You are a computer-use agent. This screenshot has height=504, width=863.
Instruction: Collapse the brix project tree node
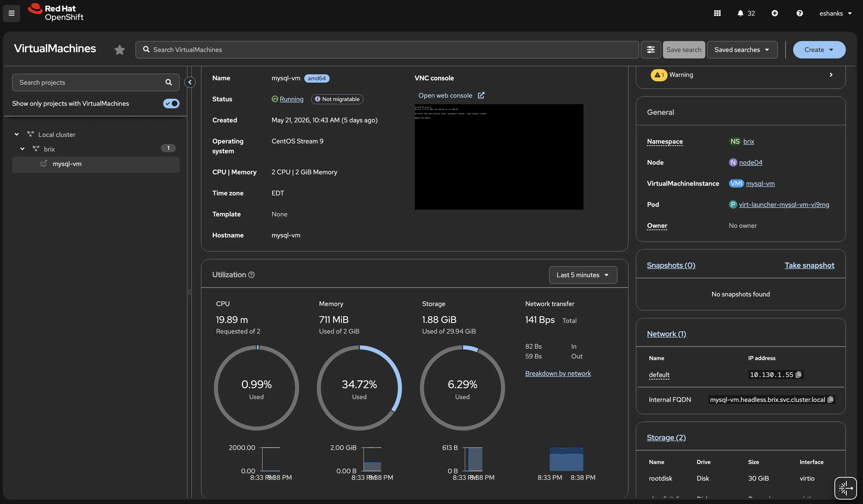click(x=22, y=149)
